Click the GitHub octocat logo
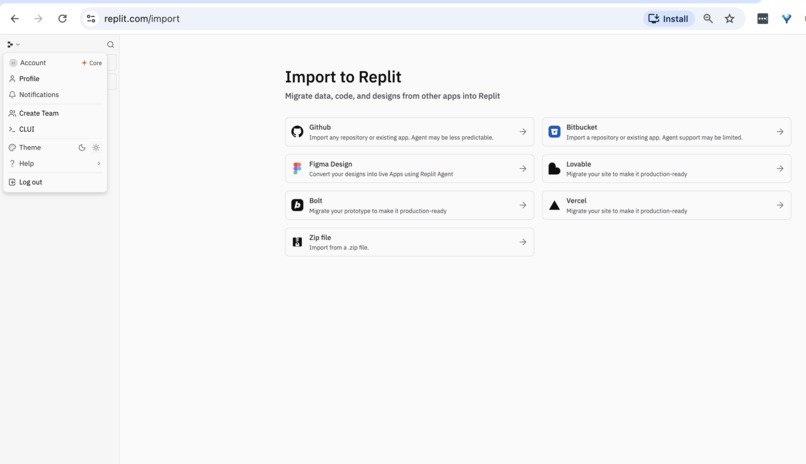 click(297, 132)
